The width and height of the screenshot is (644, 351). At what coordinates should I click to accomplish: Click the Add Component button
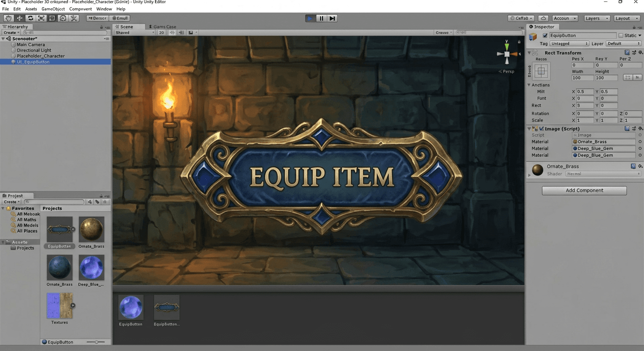[584, 190]
